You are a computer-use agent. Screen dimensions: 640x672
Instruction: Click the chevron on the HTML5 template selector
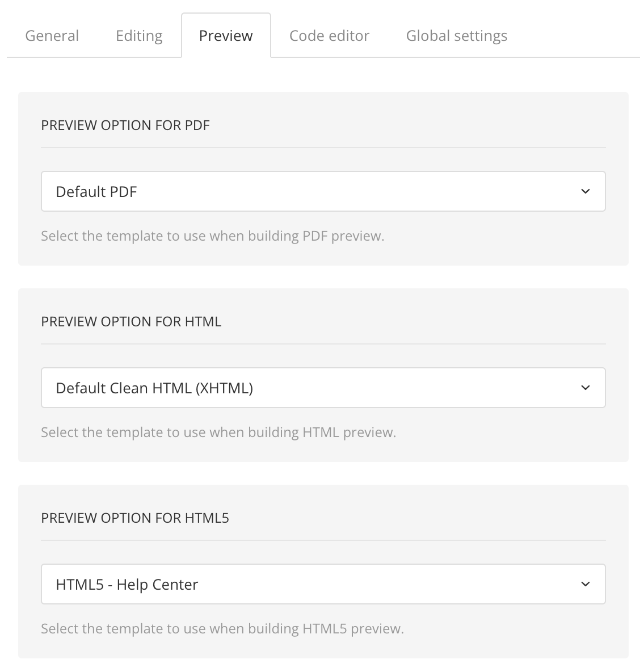[x=586, y=584]
